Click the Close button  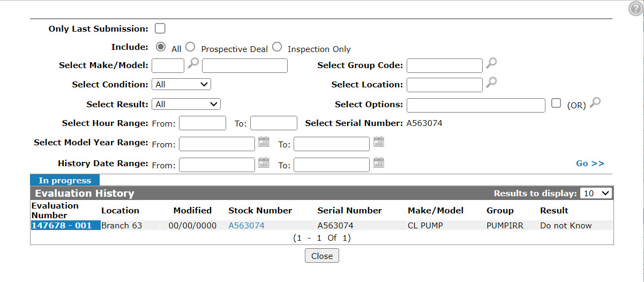coord(322,256)
